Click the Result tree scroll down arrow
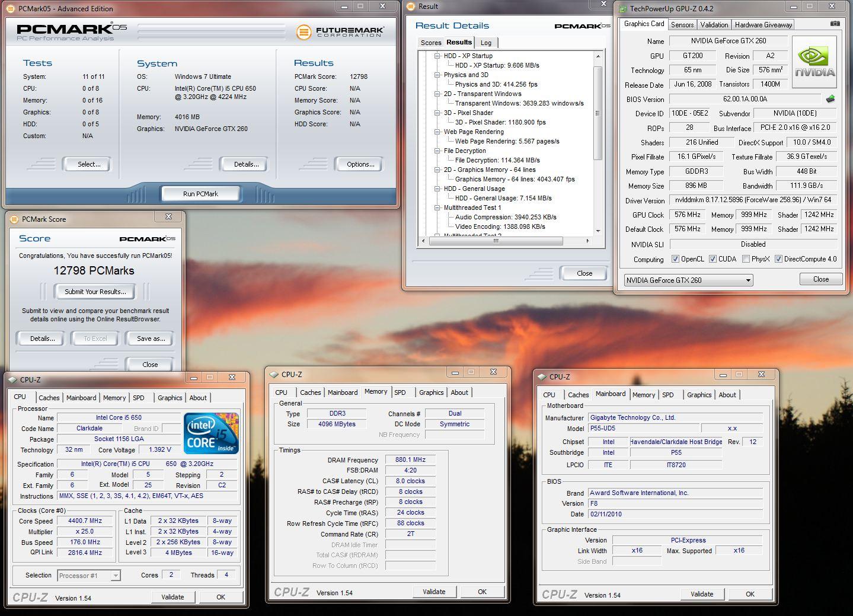Viewport: 853px width, 616px height. [x=598, y=231]
